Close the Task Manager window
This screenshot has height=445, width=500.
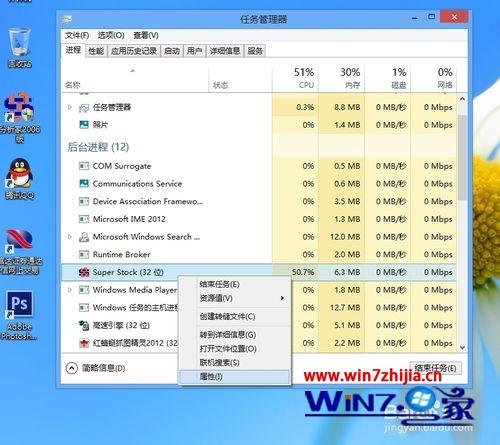(x=454, y=17)
